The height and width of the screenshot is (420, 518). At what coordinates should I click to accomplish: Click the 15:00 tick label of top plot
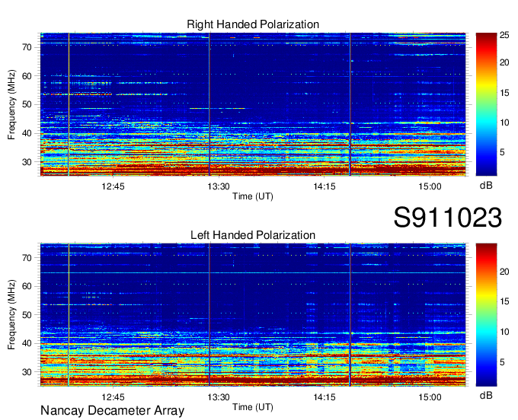pos(430,186)
